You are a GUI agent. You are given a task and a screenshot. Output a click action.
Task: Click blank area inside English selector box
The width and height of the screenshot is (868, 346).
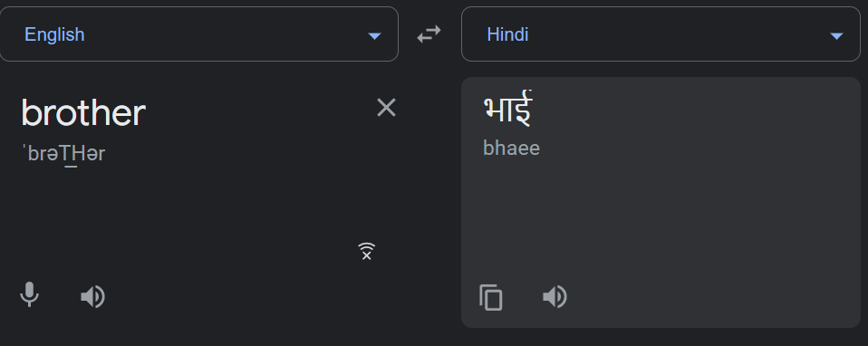(x=221, y=34)
